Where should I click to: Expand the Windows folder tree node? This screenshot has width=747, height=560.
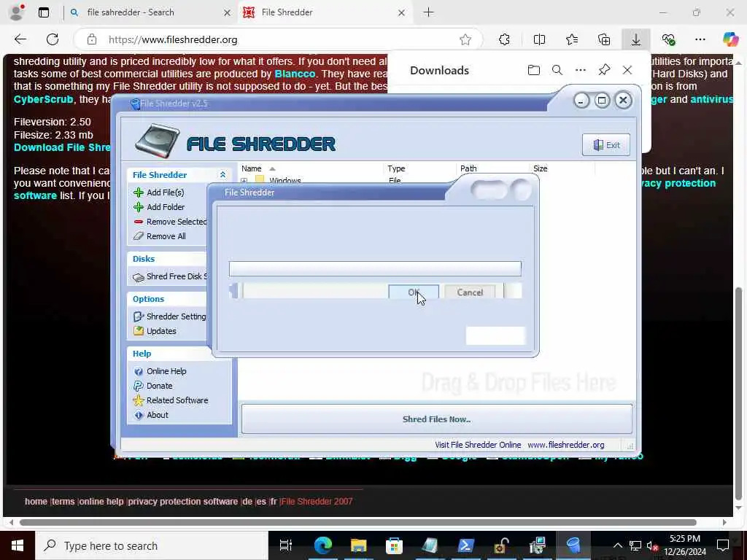244,181
